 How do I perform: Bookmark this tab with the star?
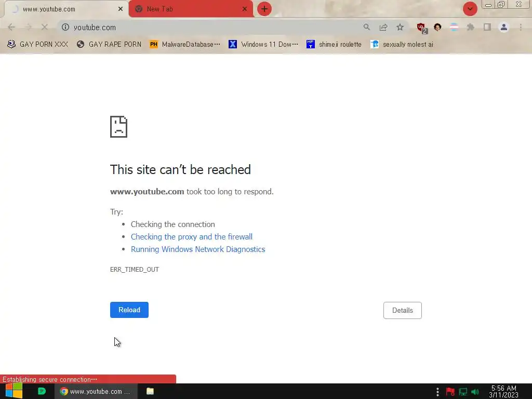pyautogui.click(x=400, y=27)
